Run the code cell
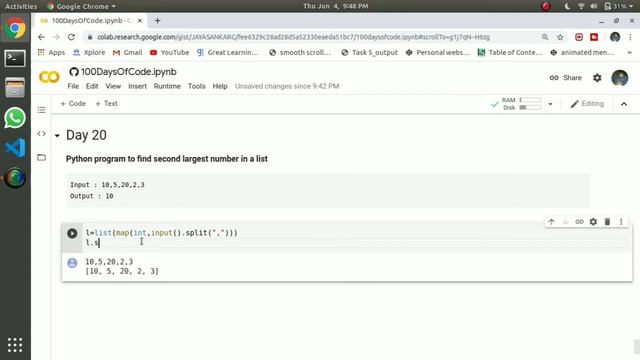 tap(72, 233)
